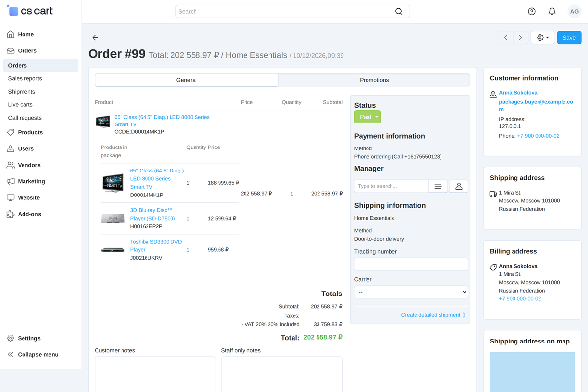Open Sales reports
This screenshot has width=588, height=392.
(25, 78)
